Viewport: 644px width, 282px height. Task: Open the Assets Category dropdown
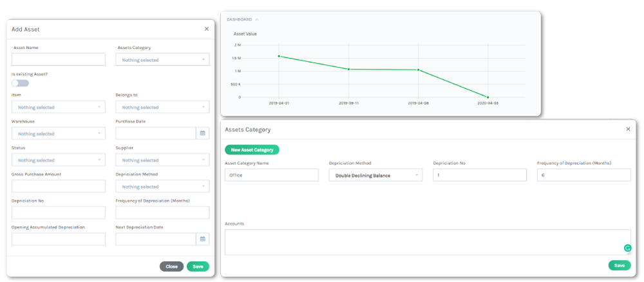[x=162, y=60]
